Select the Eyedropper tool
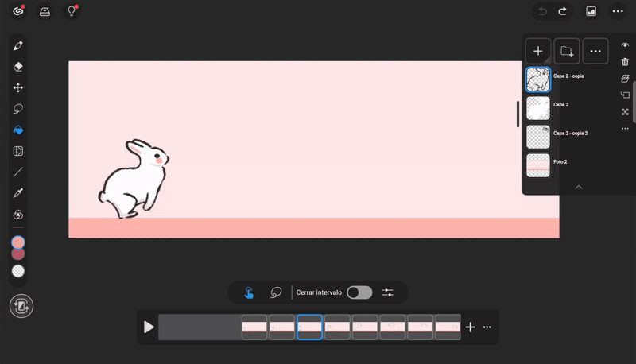Viewport: 636px width, 364px height. click(17, 193)
